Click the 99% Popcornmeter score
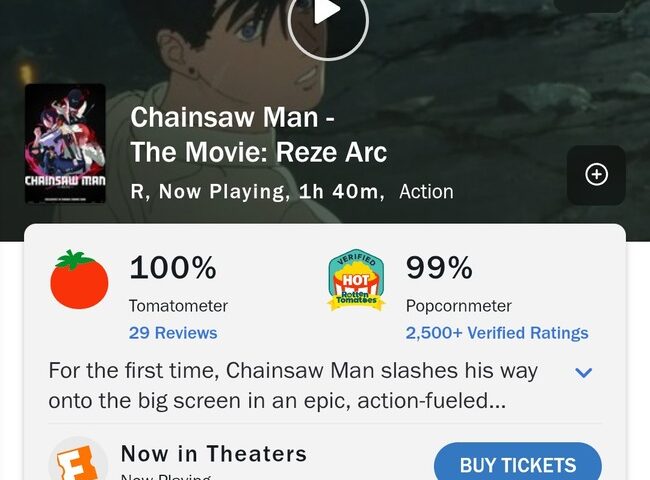The height and width of the screenshot is (480, 650). coord(439,268)
